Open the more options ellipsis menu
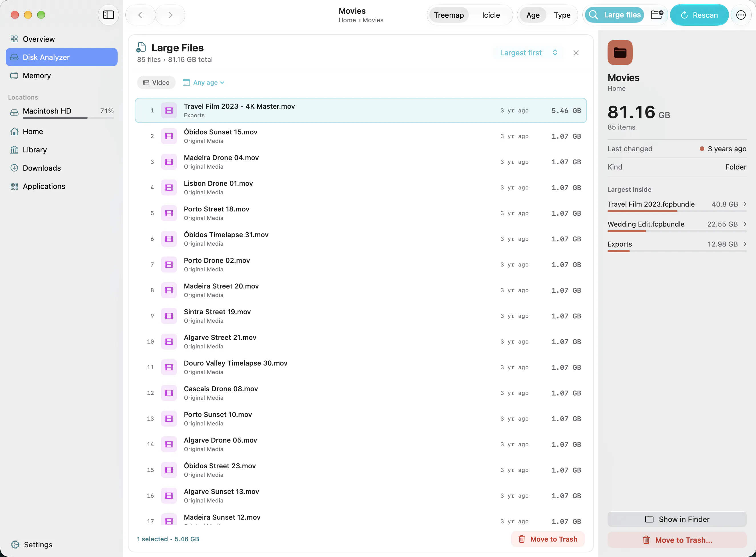The image size is (756, 557). (x=741, y=15)
